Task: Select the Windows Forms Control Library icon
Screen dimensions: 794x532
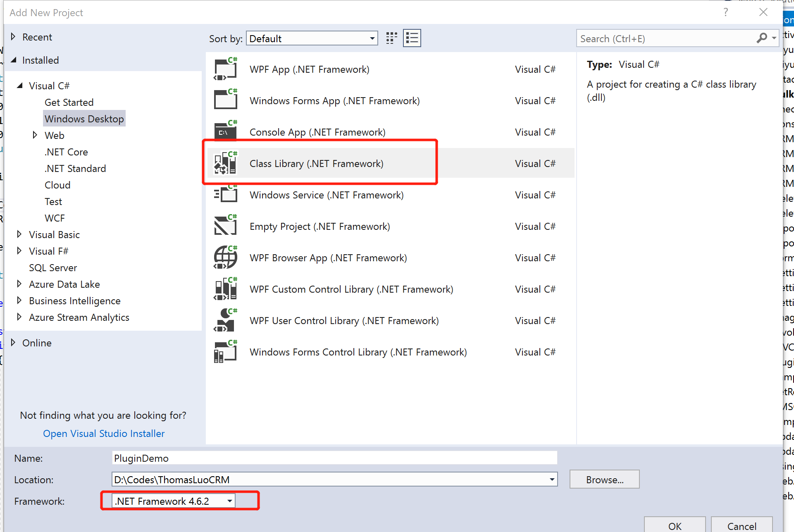Action: [225, 351]
